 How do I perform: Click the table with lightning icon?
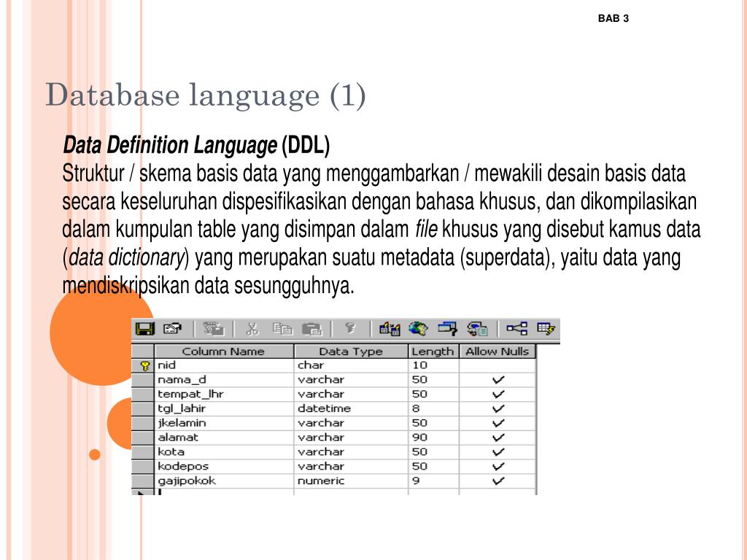point(546,329)
